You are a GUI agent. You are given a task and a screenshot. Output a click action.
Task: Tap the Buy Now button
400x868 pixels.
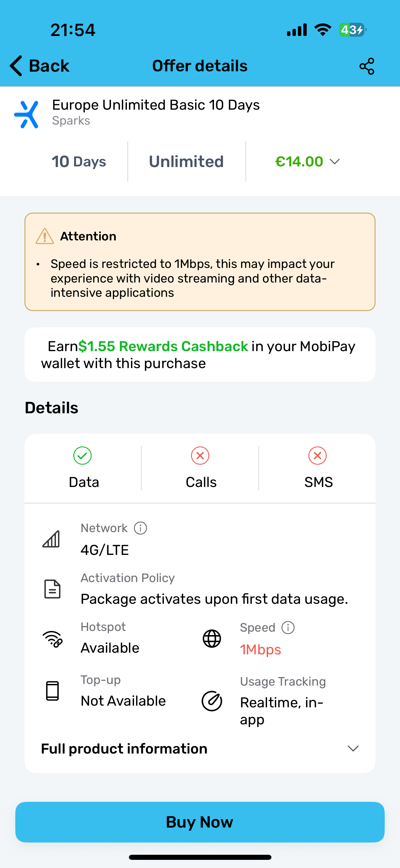click(200, 822)
